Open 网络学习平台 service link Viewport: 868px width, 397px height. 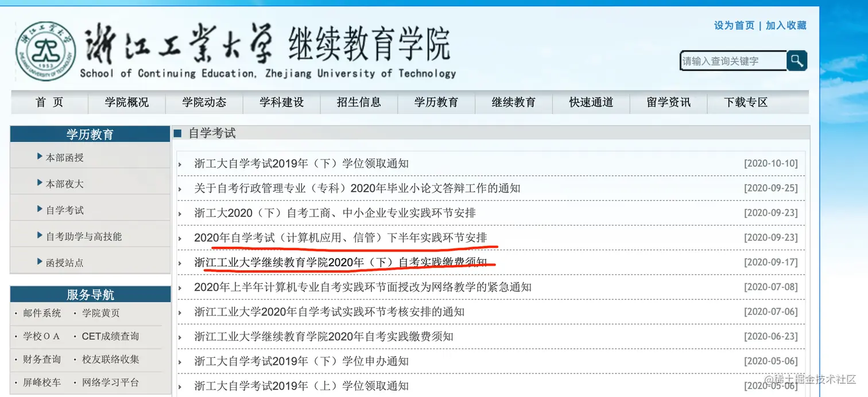coord(111,382)
